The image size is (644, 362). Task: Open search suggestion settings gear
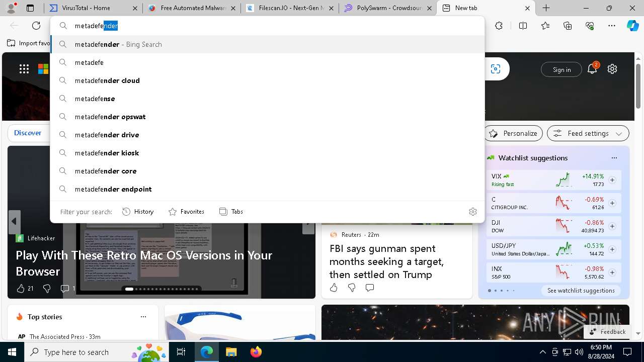pos(473,212)
